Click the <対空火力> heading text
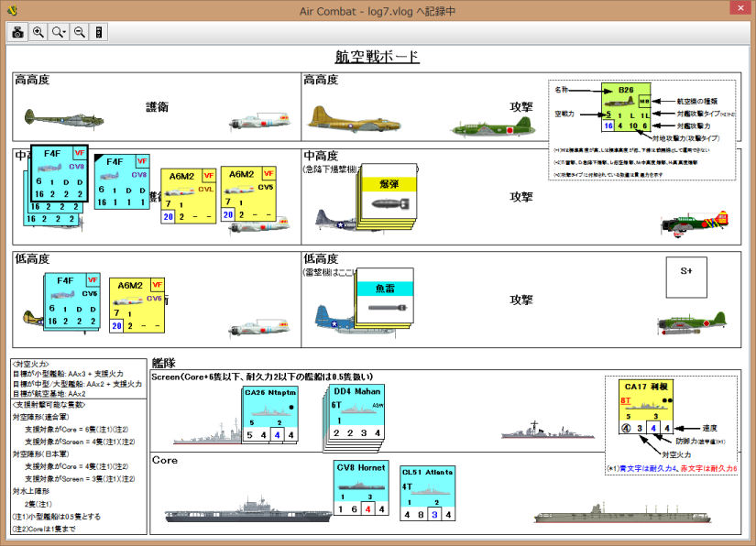756x546 pixels. [x=30, y=364]
